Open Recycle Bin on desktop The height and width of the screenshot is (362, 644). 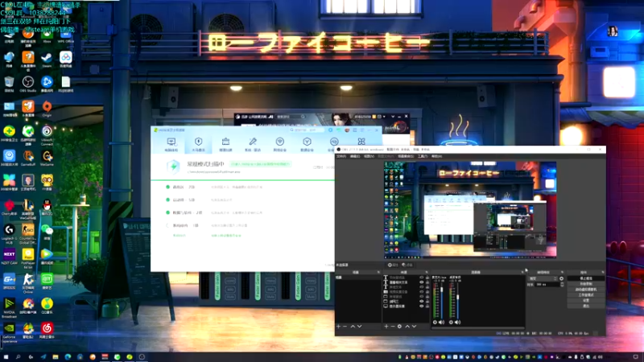coord(9,84)
